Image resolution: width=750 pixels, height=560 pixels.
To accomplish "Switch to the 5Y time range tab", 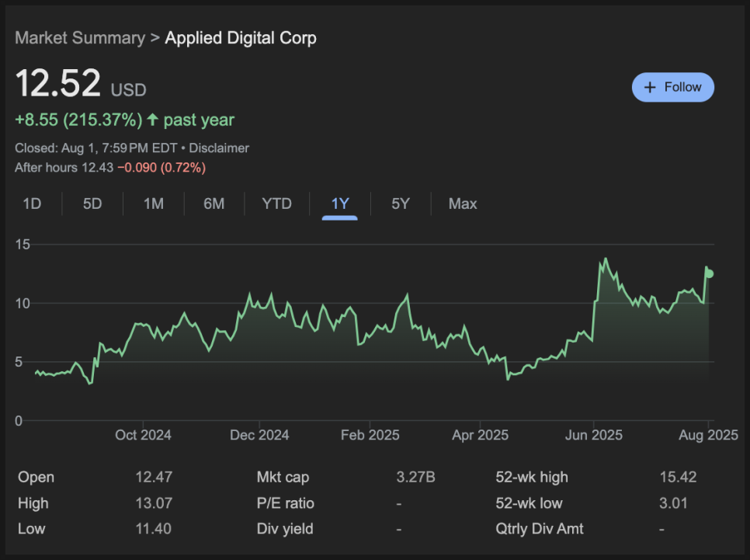I will pos(401,204).
